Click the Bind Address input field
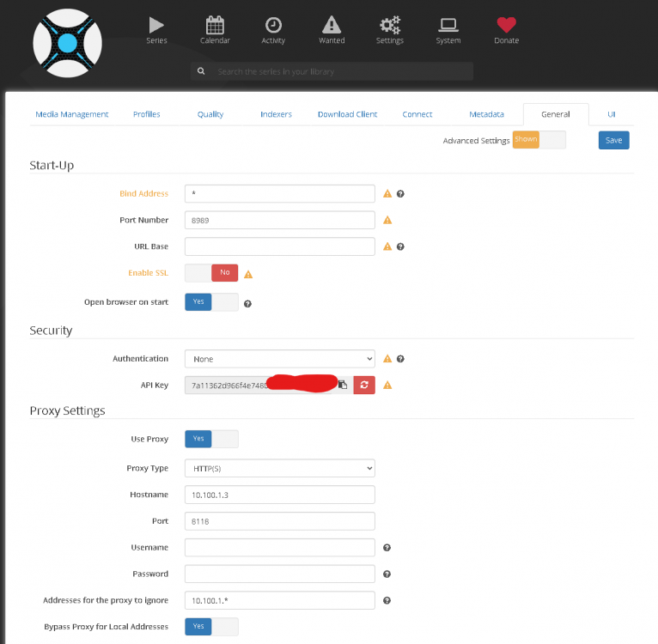The height and width of the screenshot is (644, 658). (280, 193)
